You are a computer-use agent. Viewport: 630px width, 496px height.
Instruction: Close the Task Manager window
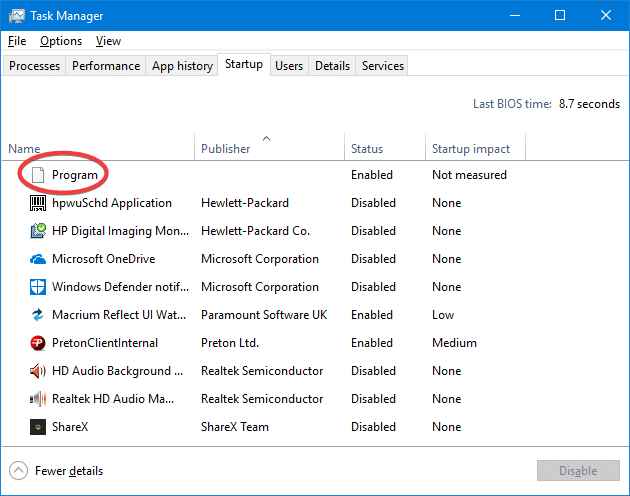(606, 16)
